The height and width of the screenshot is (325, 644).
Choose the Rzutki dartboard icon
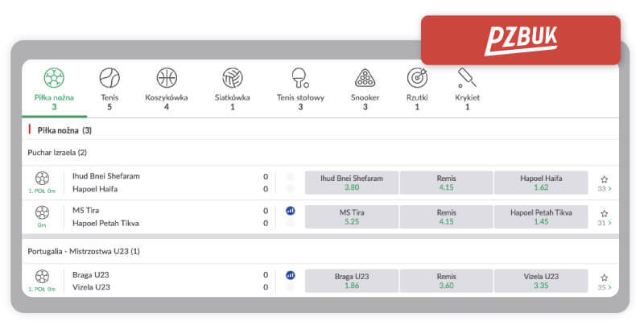click(417, 78)
